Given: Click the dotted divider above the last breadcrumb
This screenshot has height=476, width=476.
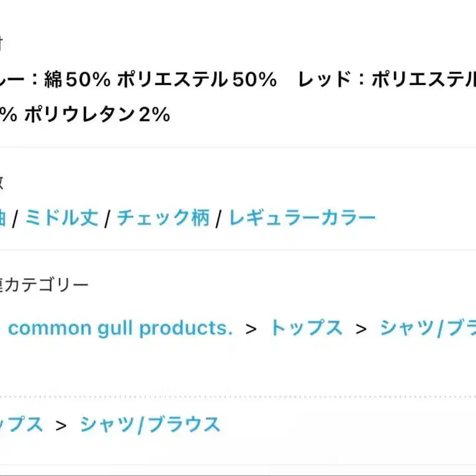Looking at the screenshot, I should 238,397.
